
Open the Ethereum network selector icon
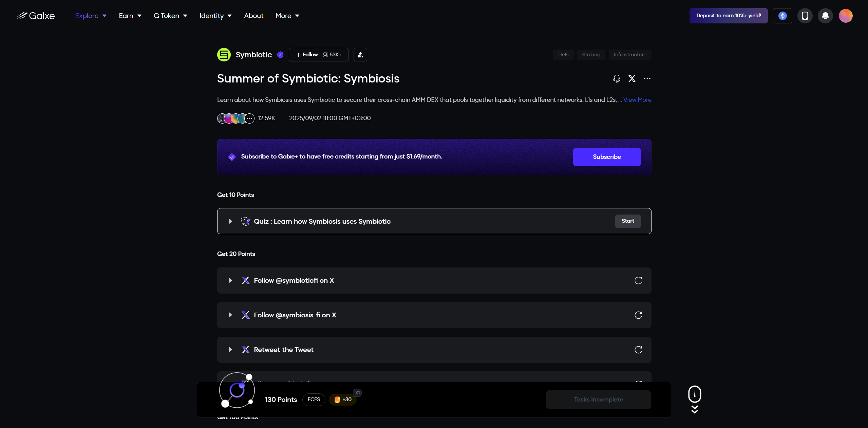pos(782,16)
